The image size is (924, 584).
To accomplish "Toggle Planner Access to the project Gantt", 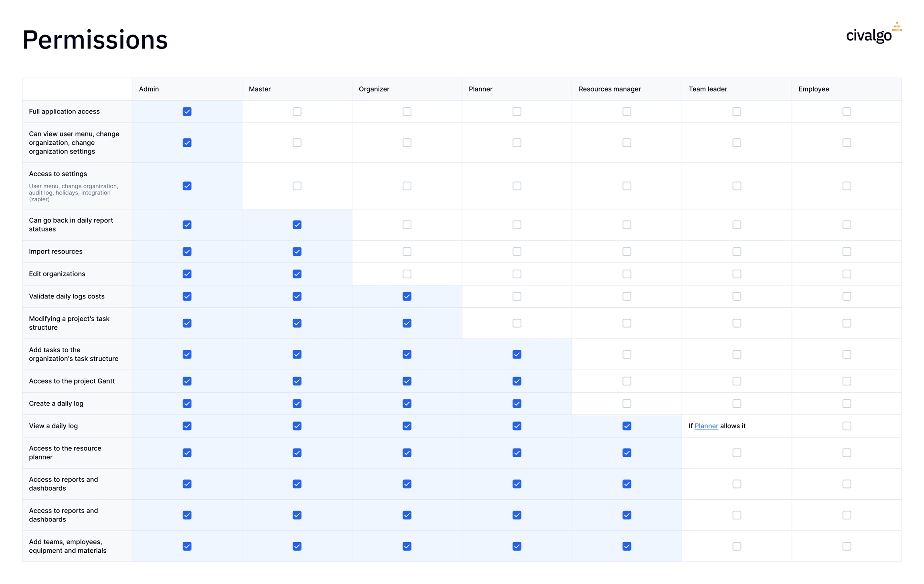I will pyautogui.click(x=517, y=381).
